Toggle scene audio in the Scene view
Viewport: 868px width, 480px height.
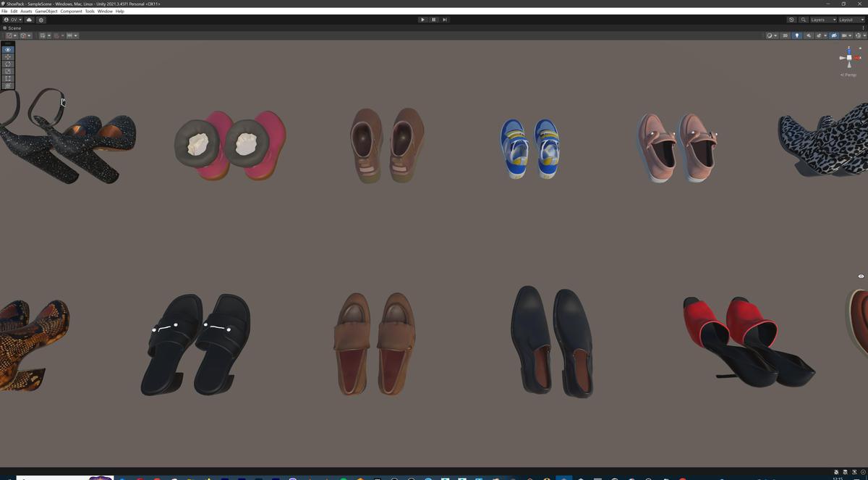click(x=810, y=35)
